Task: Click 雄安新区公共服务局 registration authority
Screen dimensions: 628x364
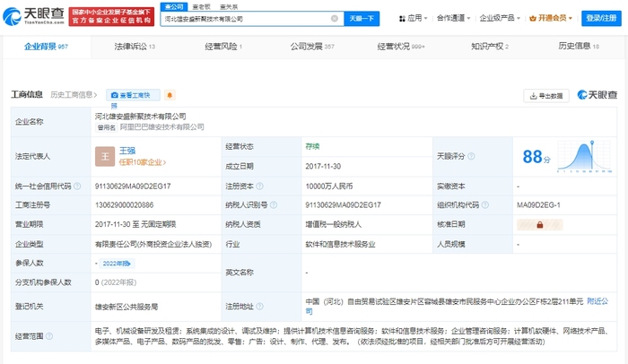Action: (x=126, y=307)
